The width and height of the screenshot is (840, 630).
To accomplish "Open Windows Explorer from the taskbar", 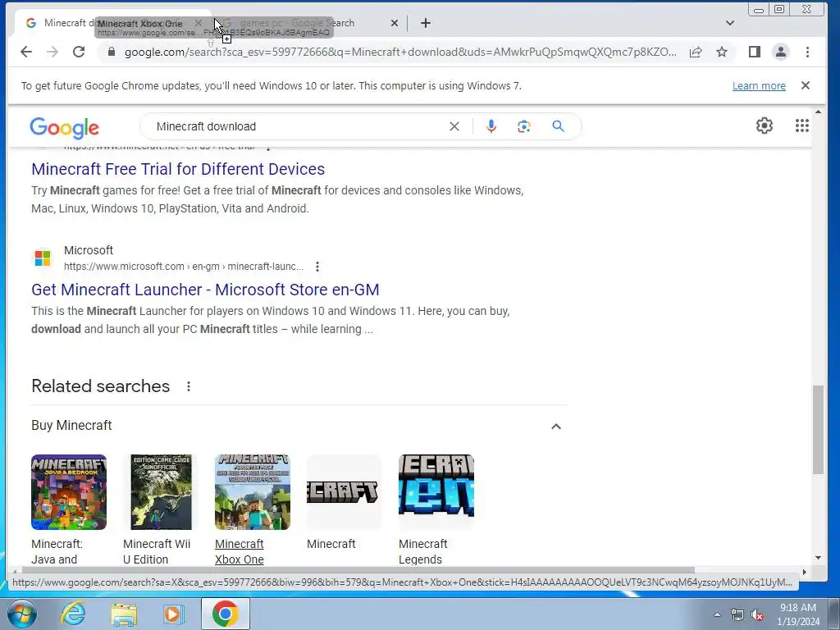I will pyautogui.click(x=124, y=614).
